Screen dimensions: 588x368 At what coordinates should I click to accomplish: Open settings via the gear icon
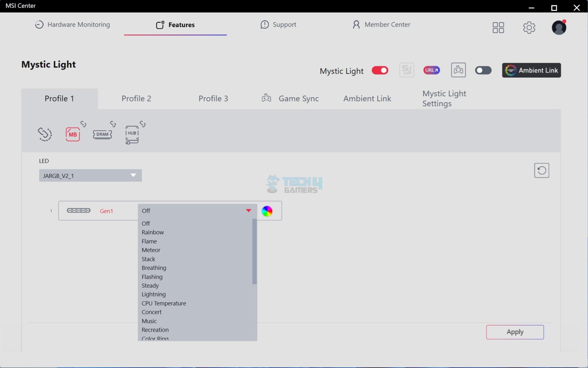(529, 28)
